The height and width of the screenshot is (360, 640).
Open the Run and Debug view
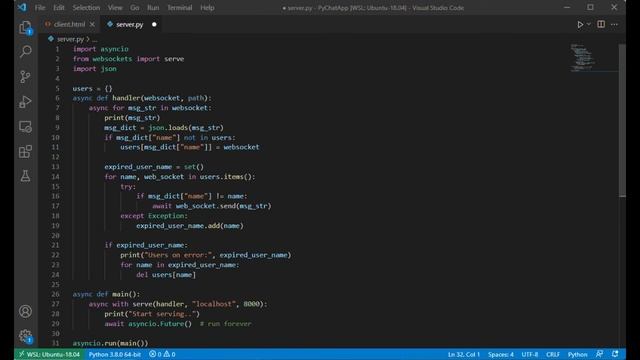point(25,102)
